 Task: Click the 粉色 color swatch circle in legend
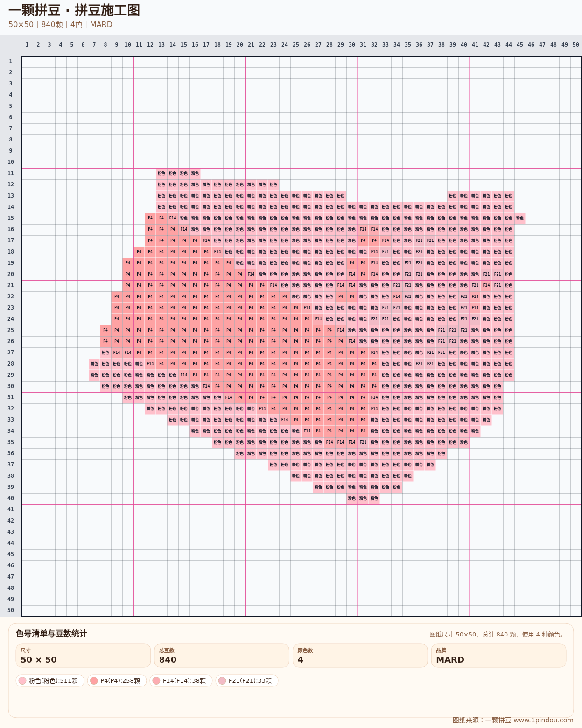coord(22,681)
